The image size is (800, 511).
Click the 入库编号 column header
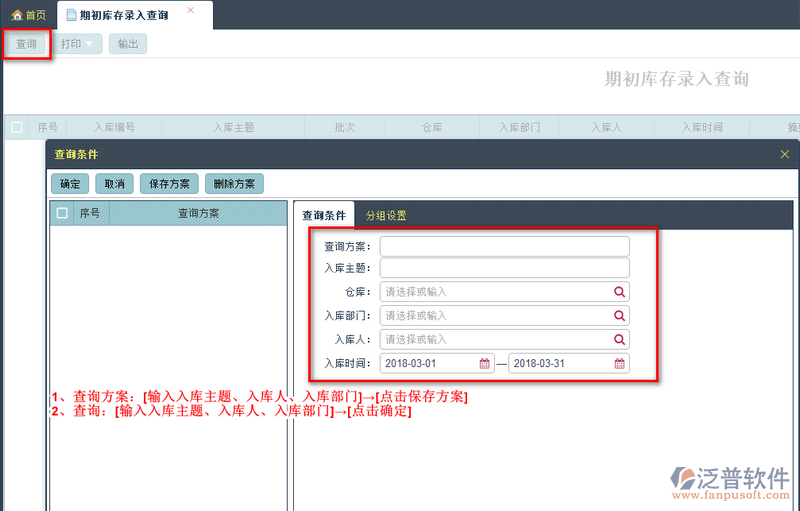coord(114,127)
